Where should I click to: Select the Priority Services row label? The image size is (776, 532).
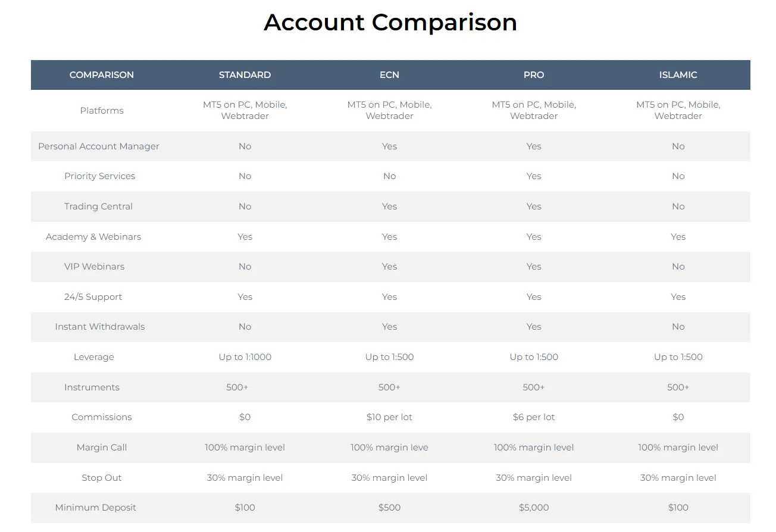[99, 176]
